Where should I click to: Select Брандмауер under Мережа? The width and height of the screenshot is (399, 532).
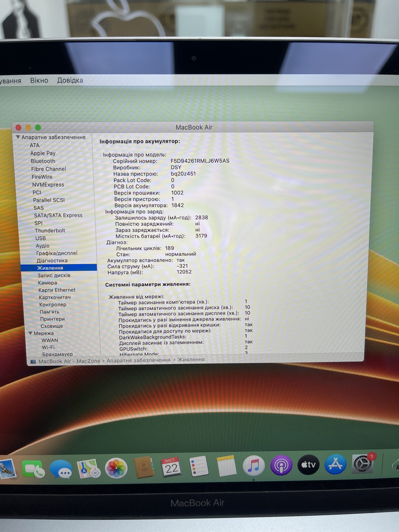point(58,354)
